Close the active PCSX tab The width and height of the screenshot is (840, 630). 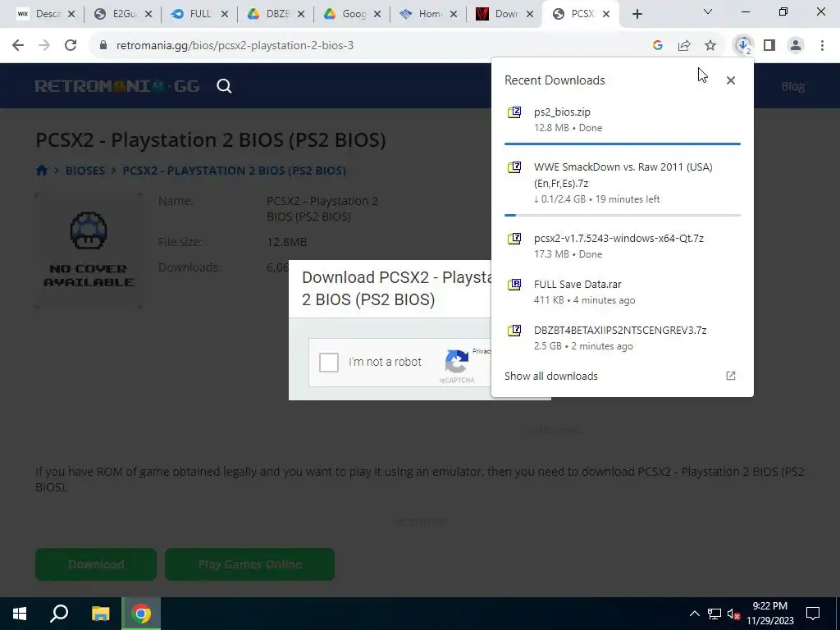coord(606,15)
